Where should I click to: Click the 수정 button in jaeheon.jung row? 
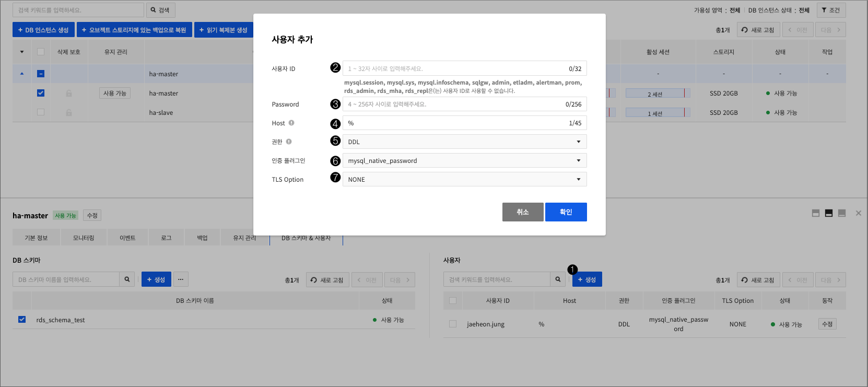[x=827, y=324]
